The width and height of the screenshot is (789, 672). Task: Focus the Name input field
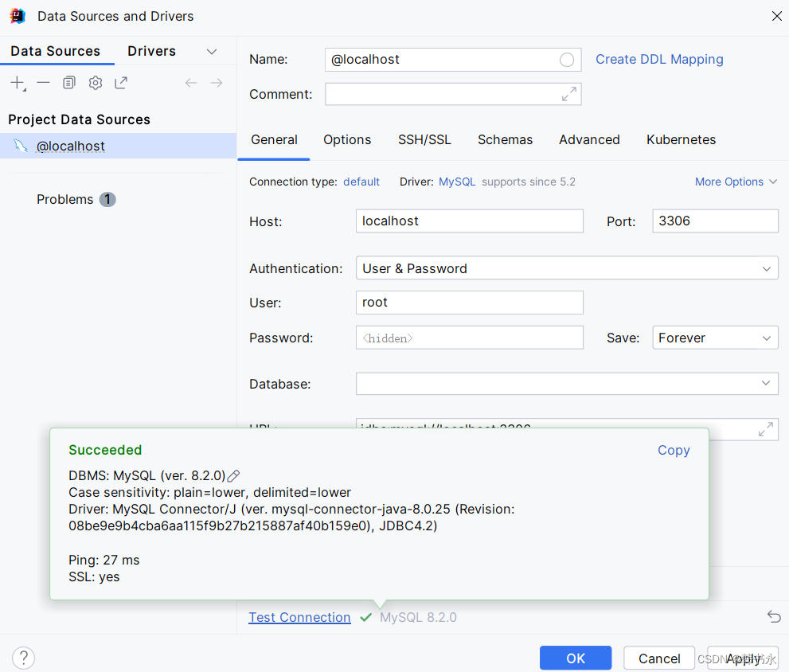[453, 60]
